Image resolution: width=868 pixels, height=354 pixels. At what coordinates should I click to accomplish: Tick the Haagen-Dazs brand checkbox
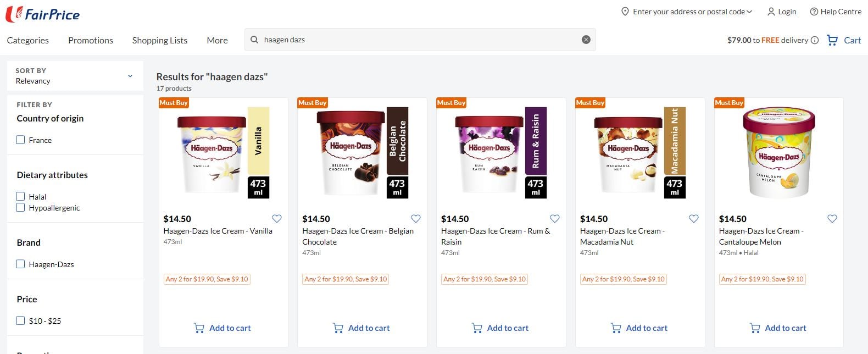pyautogui.click(x=21, y=264)
